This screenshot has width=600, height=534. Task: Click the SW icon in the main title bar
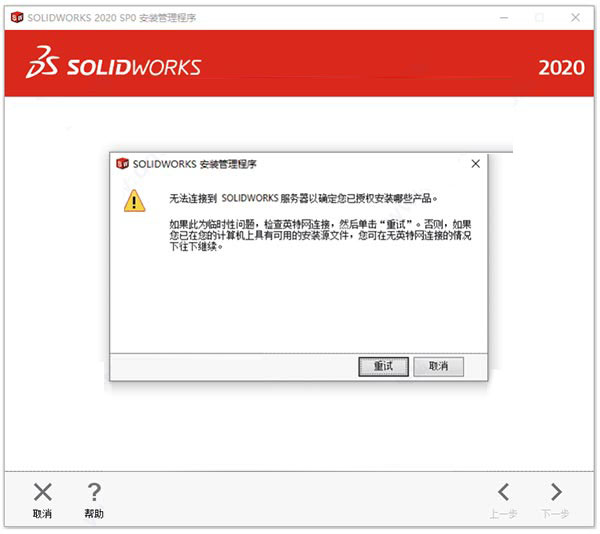tap(17, 17)
